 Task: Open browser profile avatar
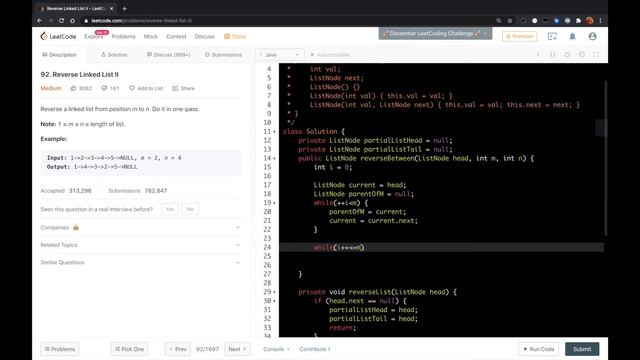click(589, 20)
